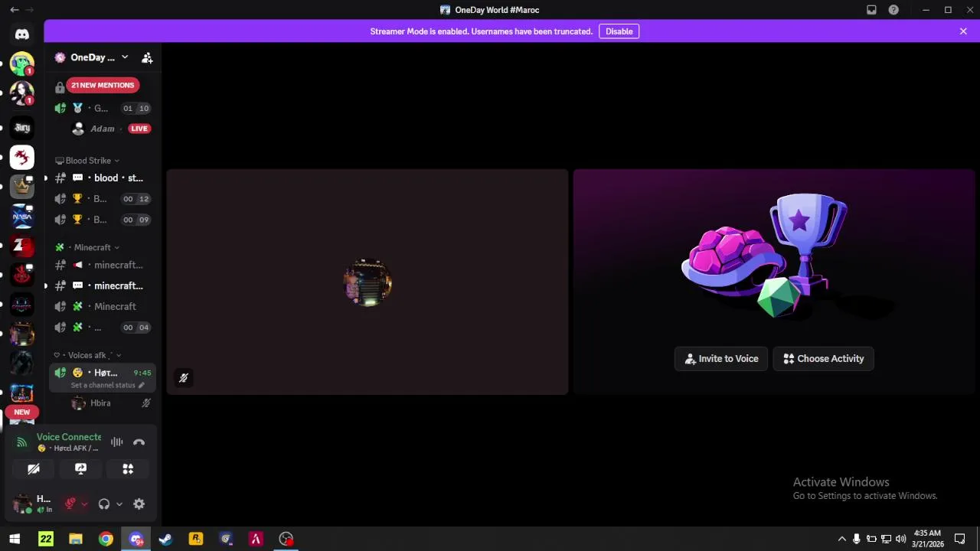
Task: Join the medal voice channel showing 01 10
Action: [103, 108]
